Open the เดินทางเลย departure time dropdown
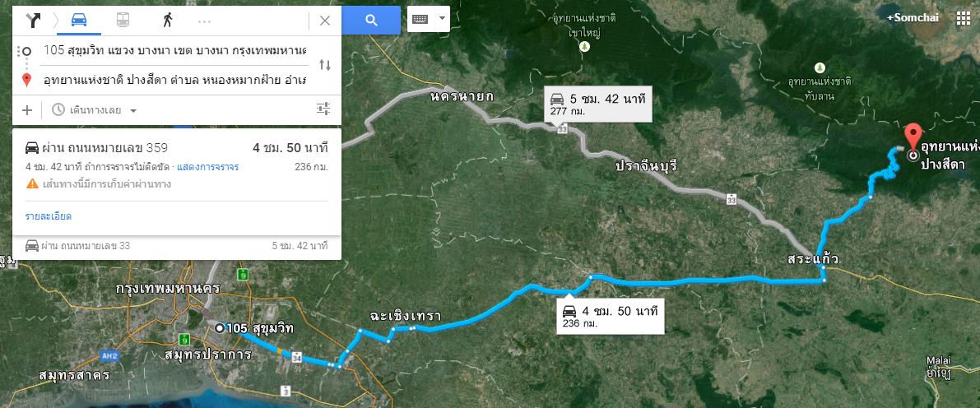The height and width of the screenshot is (408, 980). (95, 110)
